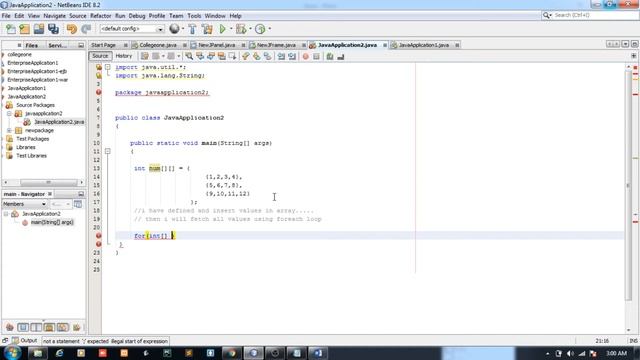Open the File menu

pyautogui.click(x=6, y=16)
